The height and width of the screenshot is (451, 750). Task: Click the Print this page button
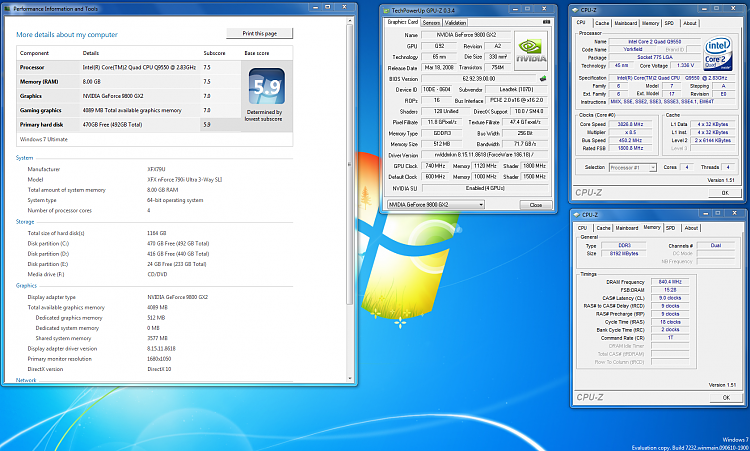click(260, 33)
